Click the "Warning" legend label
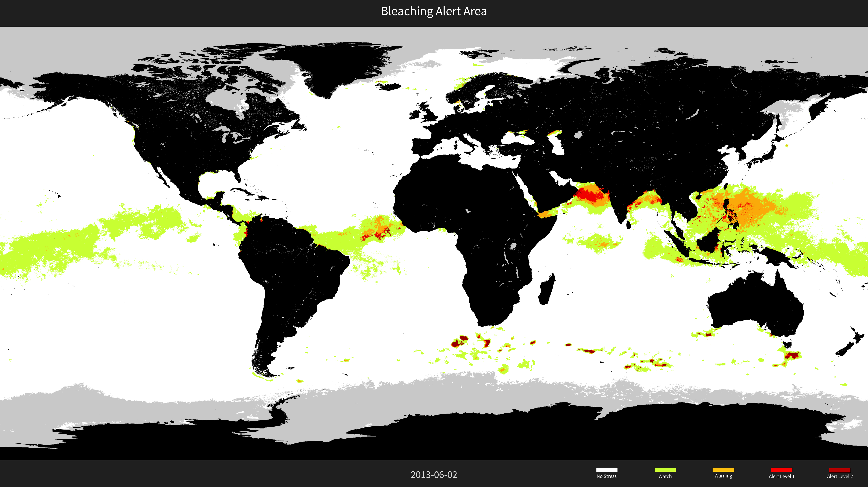 coord(723,476)
